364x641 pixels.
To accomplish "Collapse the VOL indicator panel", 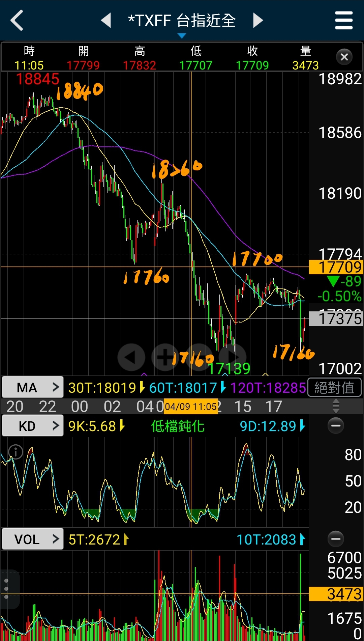I will tap(336, 539).
